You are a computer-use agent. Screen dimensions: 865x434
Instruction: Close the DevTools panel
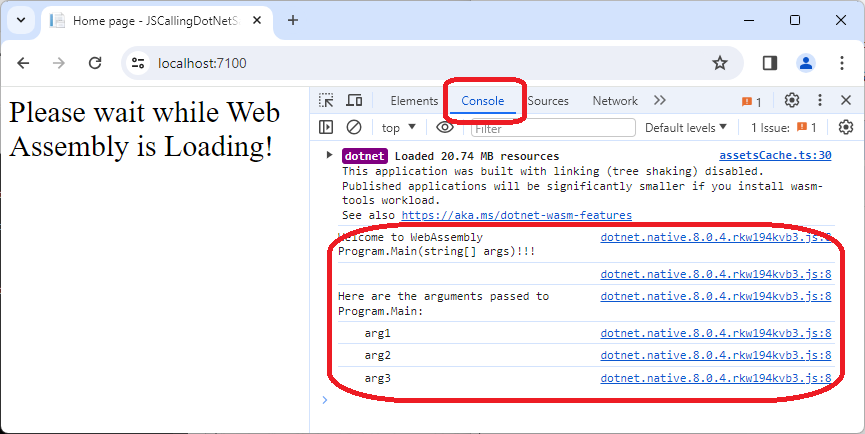coord(846,100)
